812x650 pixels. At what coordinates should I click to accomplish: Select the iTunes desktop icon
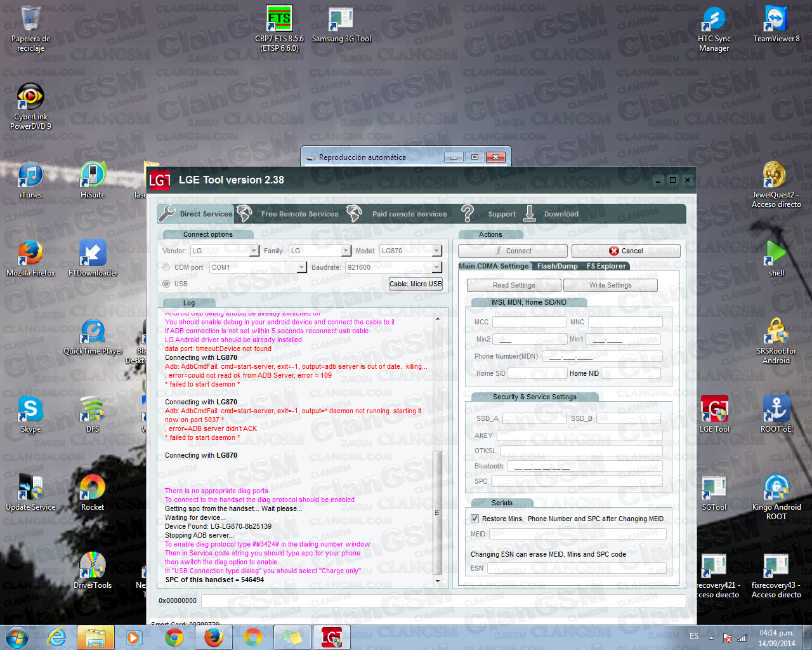(30, 181)
